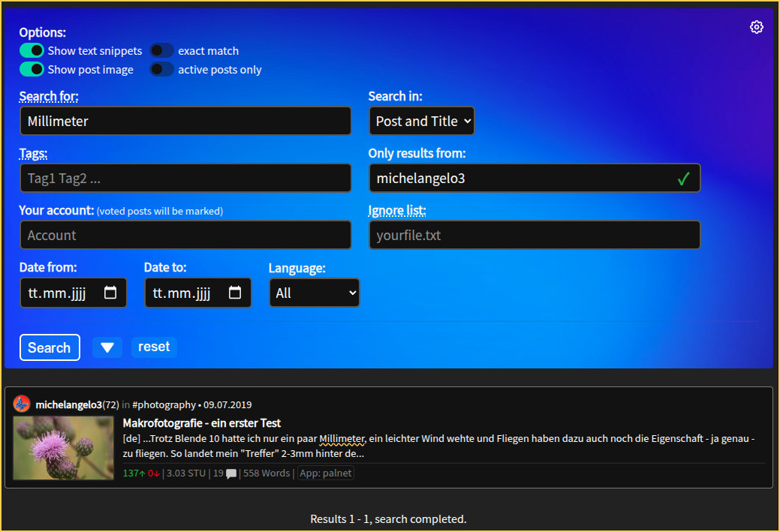This screenshot has height=532, width=780.
Task: Click the Date to input field
Action: coord(198,293)
